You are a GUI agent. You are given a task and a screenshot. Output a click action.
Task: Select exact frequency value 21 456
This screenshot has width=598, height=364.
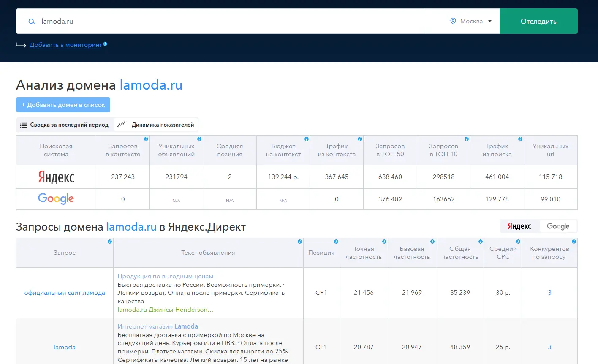(x=364, y=292)
